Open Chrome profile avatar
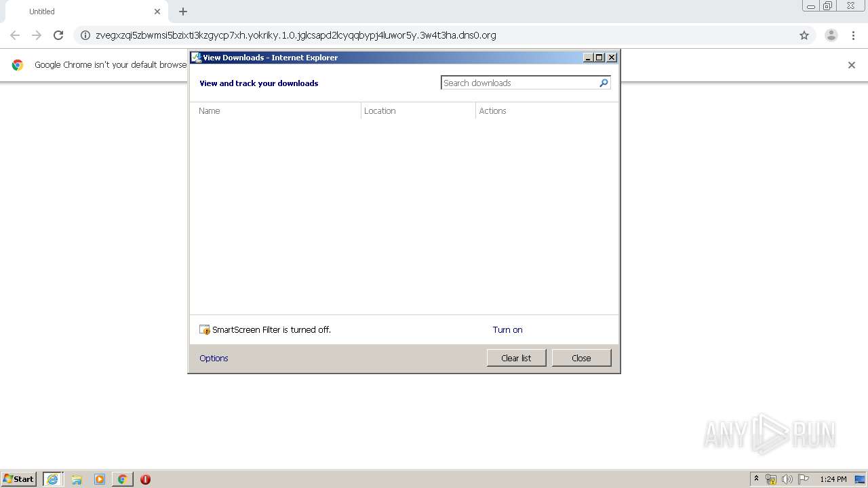The height and width of the screenshot is (488, 868). (x=831, y=35)
